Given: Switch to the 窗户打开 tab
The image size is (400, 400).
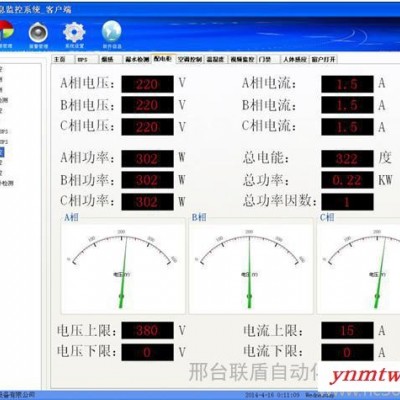Looking at the screenshot, I should click(323, 59).
